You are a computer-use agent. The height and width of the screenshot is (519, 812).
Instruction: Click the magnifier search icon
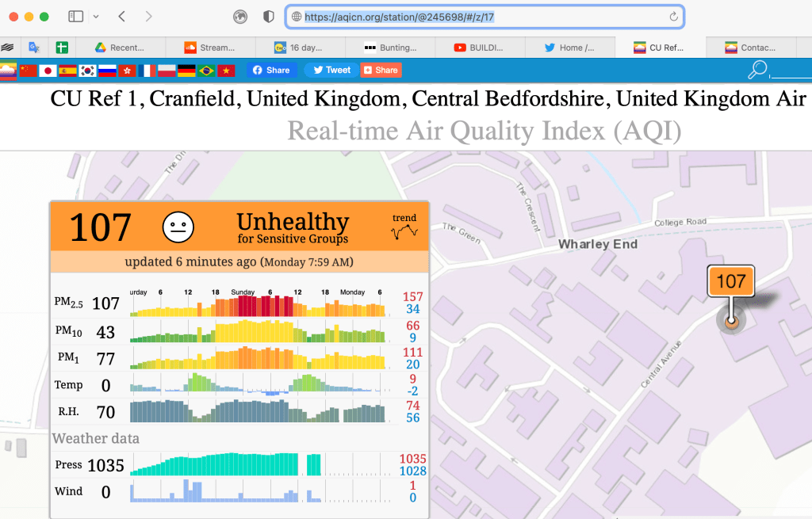point(757,70)
